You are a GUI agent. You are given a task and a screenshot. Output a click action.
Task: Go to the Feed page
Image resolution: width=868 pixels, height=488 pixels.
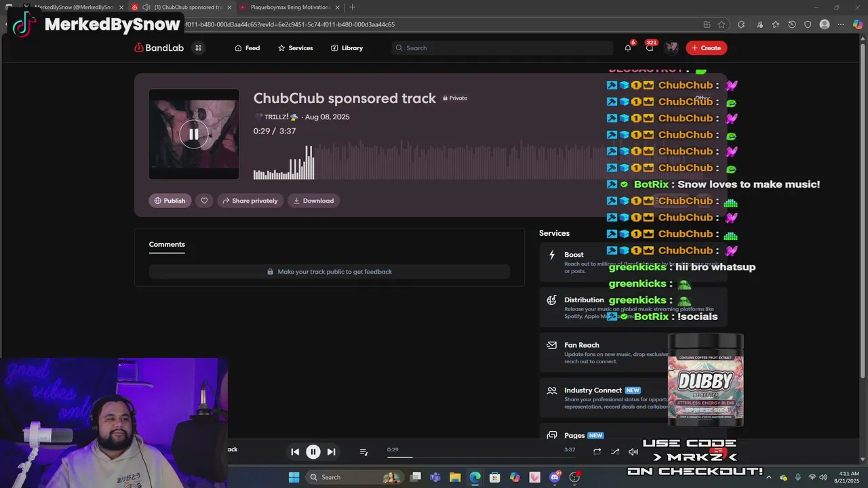coord(247,48)
